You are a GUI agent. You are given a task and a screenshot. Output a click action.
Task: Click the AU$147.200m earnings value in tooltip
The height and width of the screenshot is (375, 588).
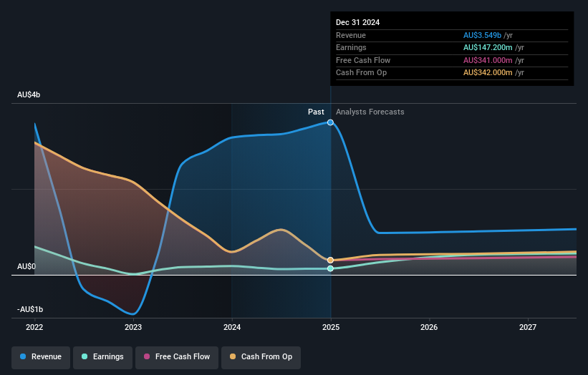[x=488, y=47]
